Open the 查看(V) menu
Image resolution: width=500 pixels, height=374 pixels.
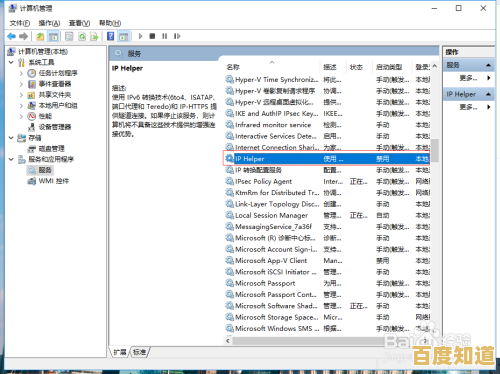click(79, 23)
